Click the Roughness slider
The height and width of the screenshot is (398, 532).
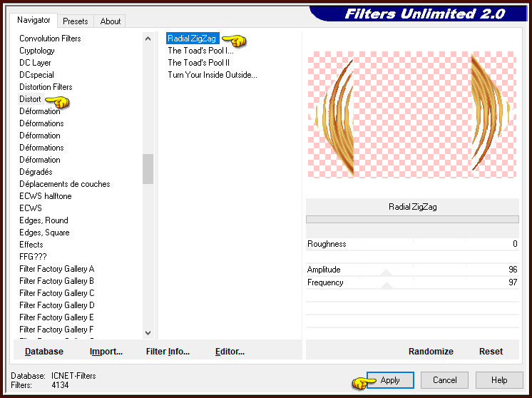[x=412, y=245]
